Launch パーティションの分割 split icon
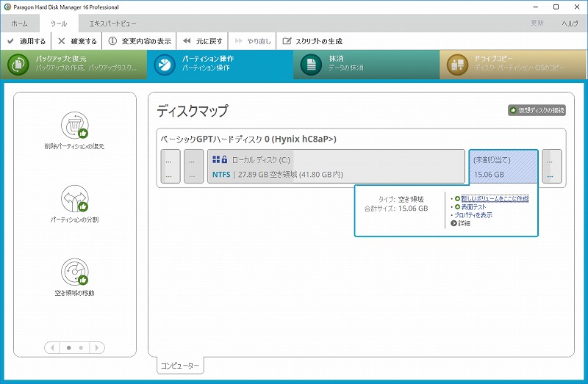Image resolution: width=588 pixels, height=384 pixels. [75, 199]
